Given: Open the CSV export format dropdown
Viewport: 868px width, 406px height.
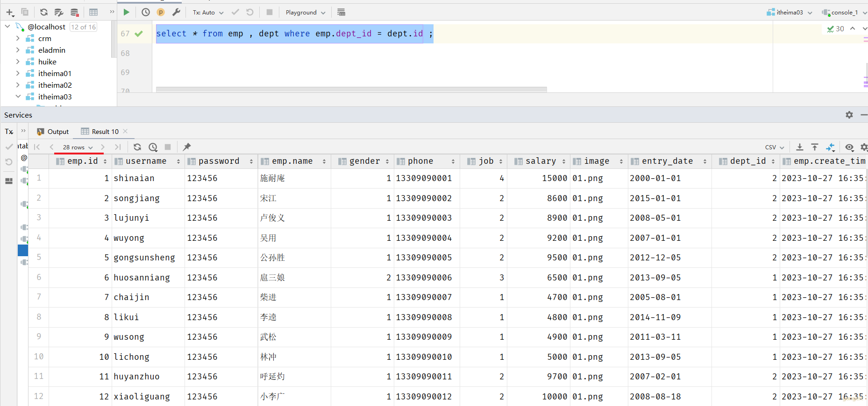Looking at the screenshot, I should coord(775,147).
